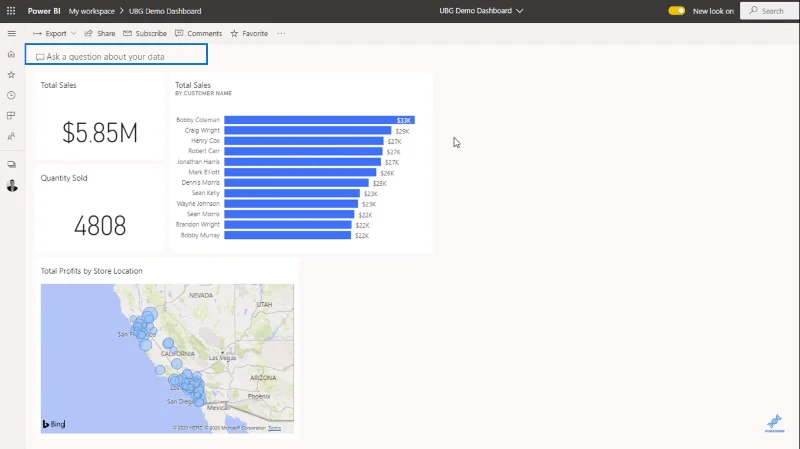800x449 pixels.
Task: Open Shared with me sidebar icon
Action: pos(11,136)
